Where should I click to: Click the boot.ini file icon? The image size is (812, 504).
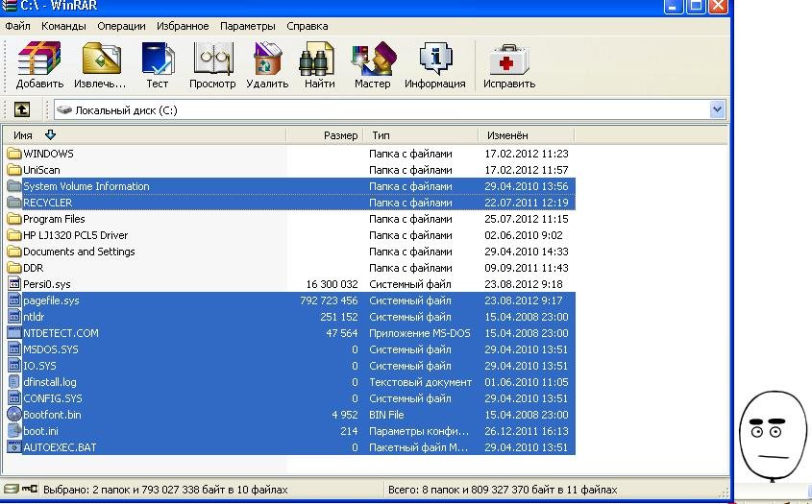[14, 431]
